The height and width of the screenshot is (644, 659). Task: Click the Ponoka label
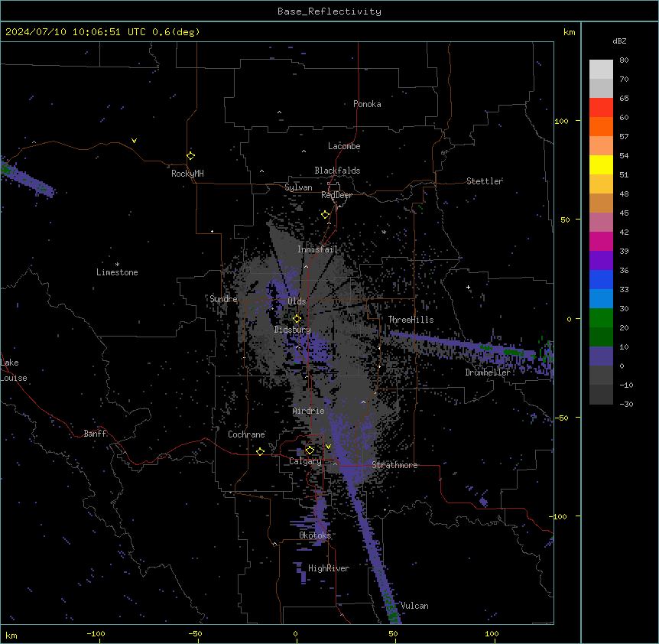pos(367,104)
